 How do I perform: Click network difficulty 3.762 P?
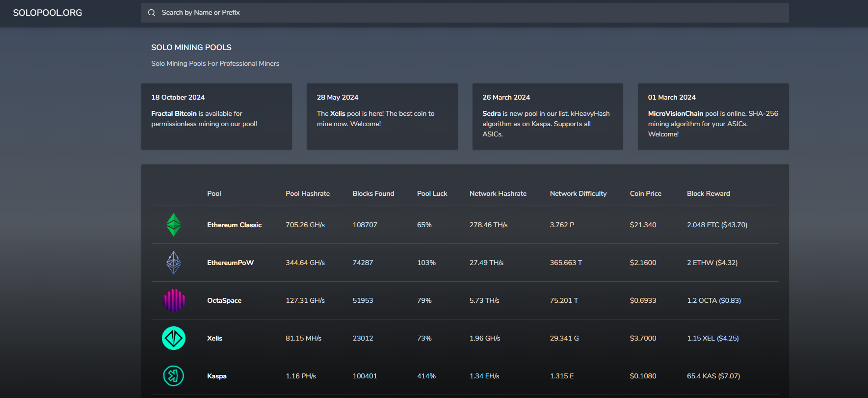[x=562, y=225]
